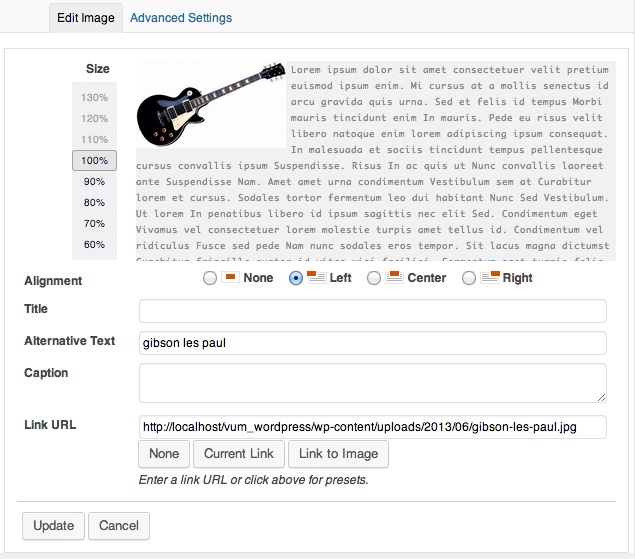Click the Cancel button

119,526
